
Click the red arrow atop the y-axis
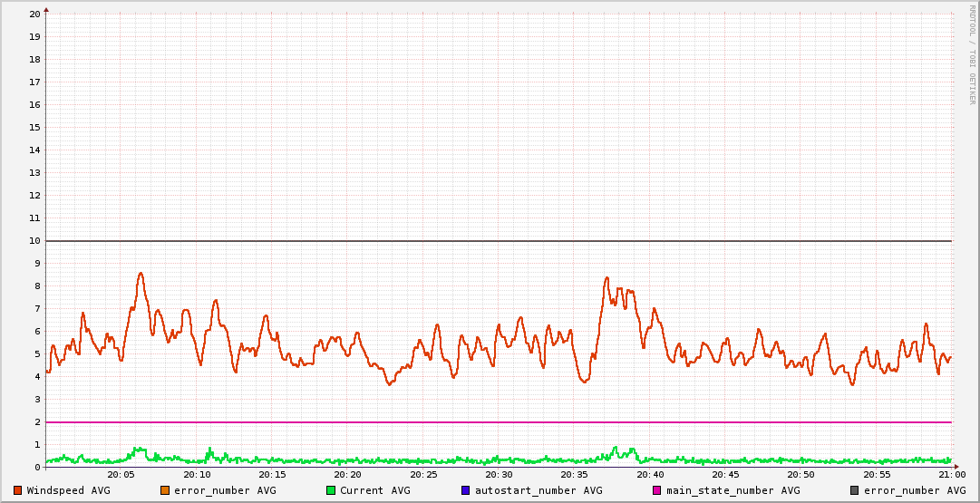tap(45, 8)
